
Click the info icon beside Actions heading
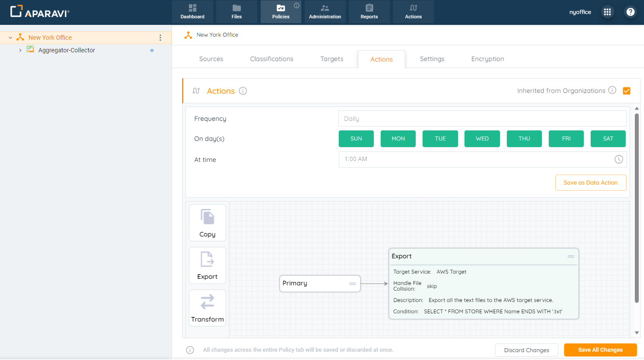coord(243,91)
